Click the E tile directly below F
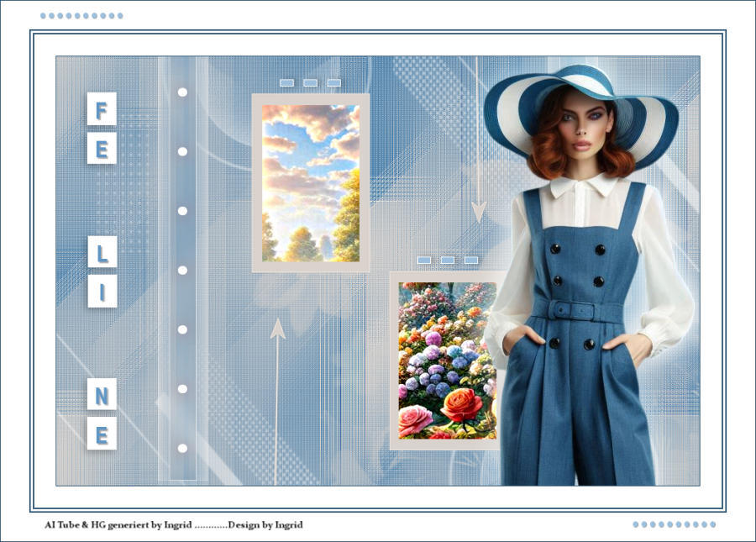This screenshot has height=542, width=756. click(x=102, y=148)
